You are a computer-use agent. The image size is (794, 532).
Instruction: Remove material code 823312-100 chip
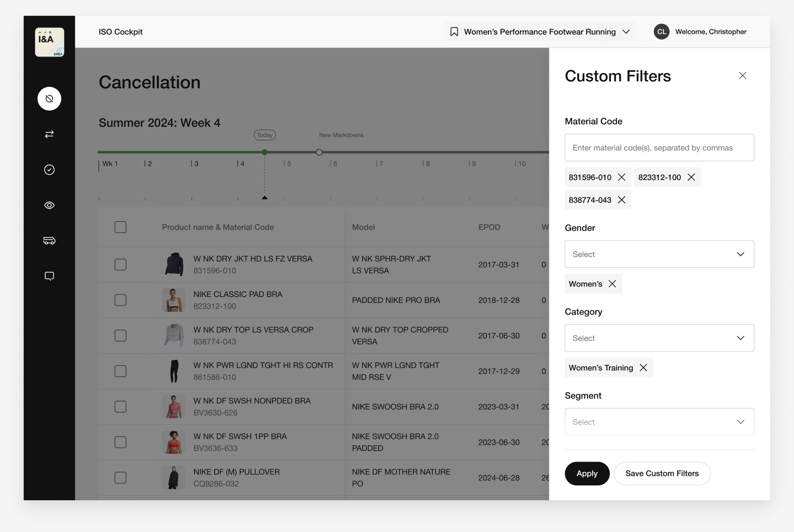coord(691,177)
